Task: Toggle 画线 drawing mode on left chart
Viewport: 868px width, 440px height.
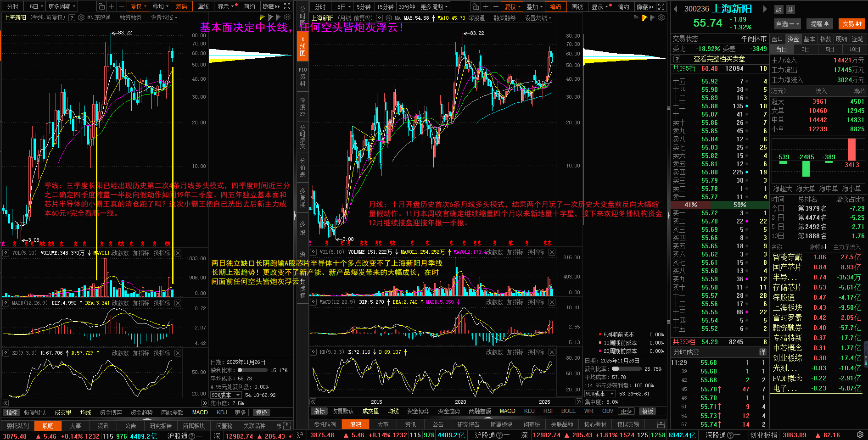Action: point(203,6)
